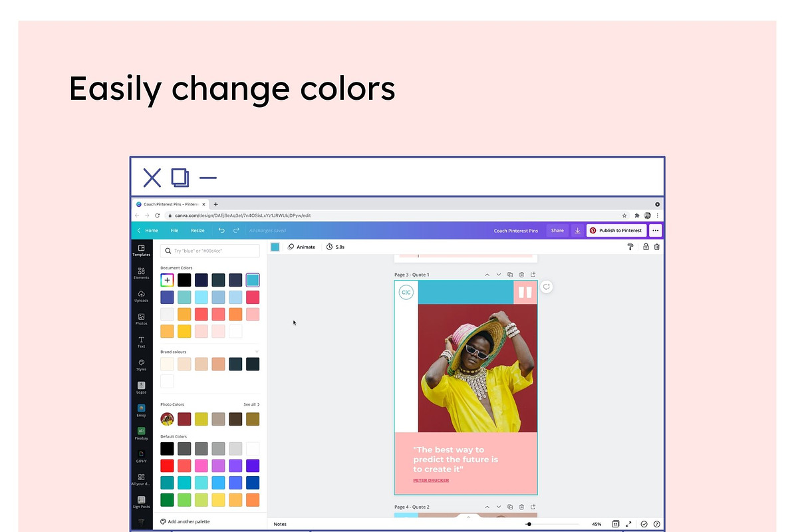Open the Templates sidebar panel
The height and width of the screenshot is (532, 798).
[x=141, y=250]
